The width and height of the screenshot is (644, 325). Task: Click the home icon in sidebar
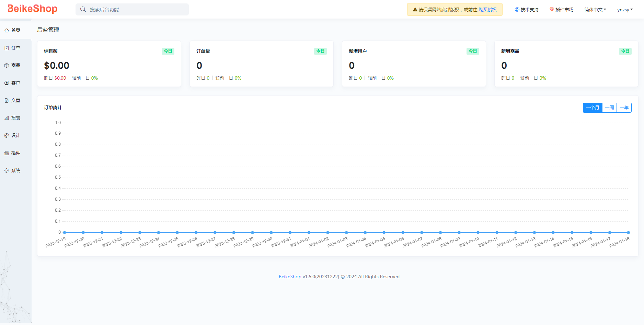[x=7, y=31]
